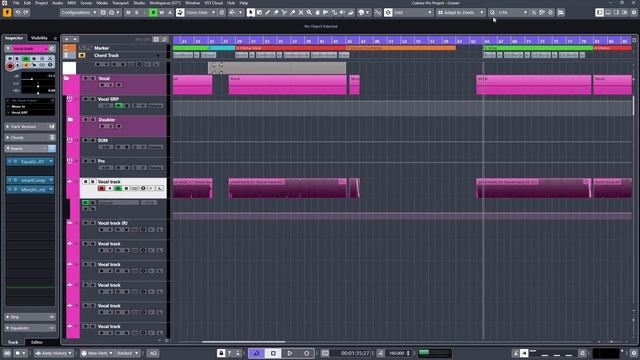Open the Grid snap type dropdown
The width and height of the screenshot is (640, 360).
413,13
